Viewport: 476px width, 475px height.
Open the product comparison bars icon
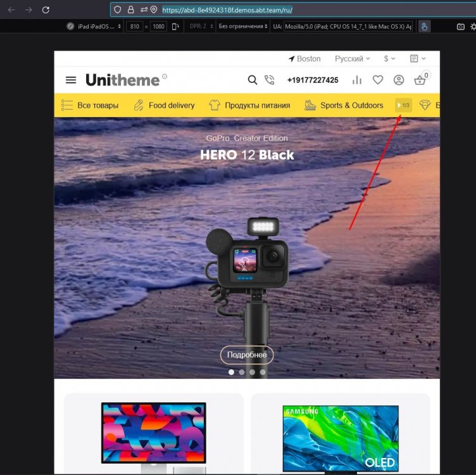pos(357,80)
